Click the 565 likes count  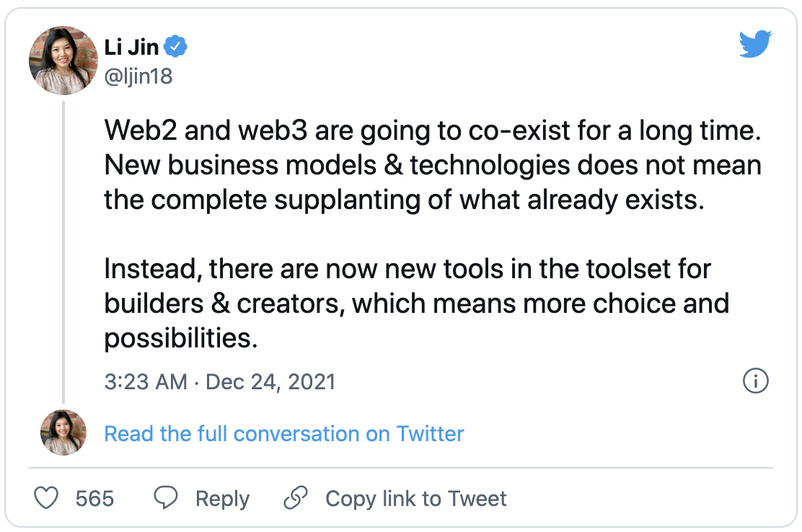[94, 498]
